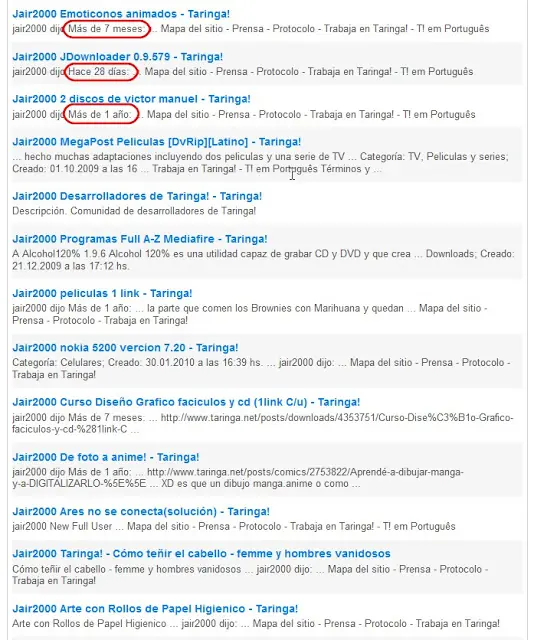Click snippet starting 'A Alcohol120% 1.9.6 Alcohol 120%'
534x640 pixels.
coord(263,260)
